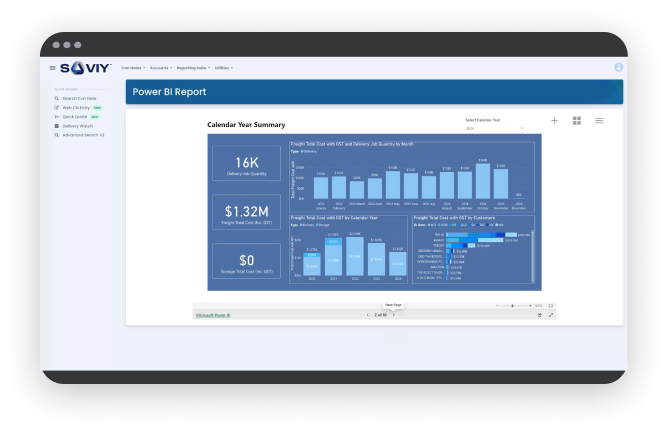This screenshot has height=432, width=668.
Task: Open the three-line list menu icon above report
Action: [599, 121]
